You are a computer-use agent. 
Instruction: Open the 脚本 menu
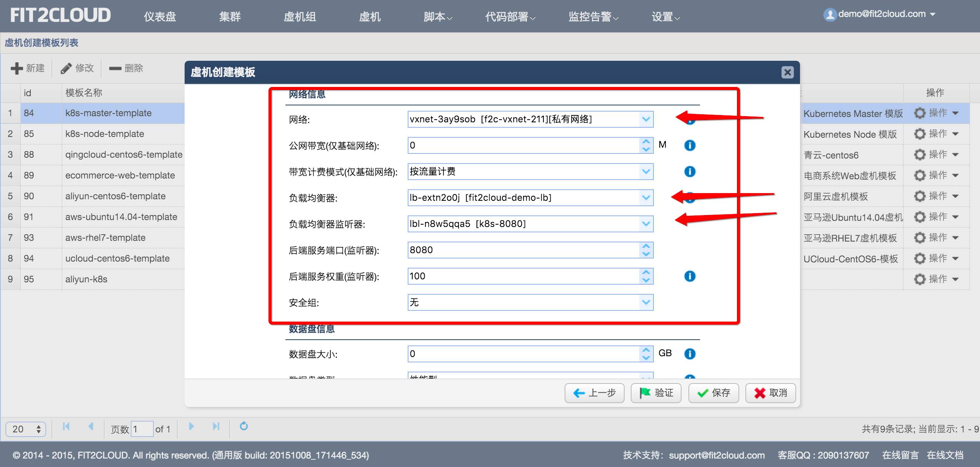(438, 17)
